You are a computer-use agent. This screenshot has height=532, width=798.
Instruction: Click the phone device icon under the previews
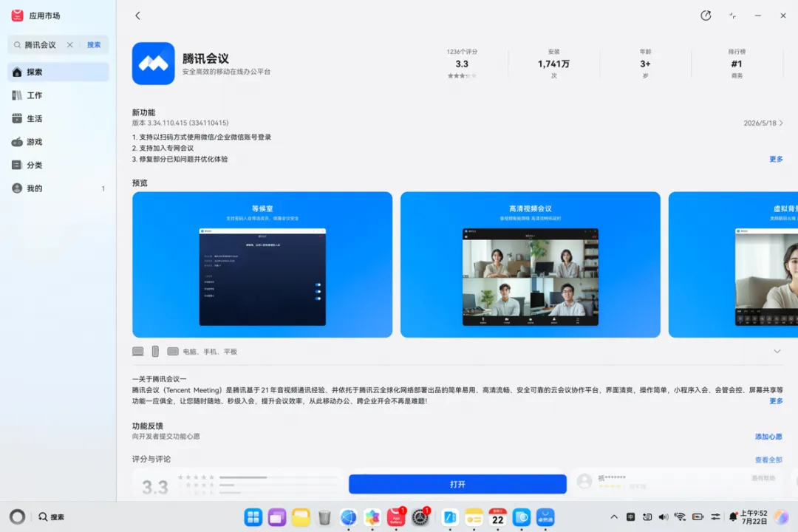[x=155, y=351]
